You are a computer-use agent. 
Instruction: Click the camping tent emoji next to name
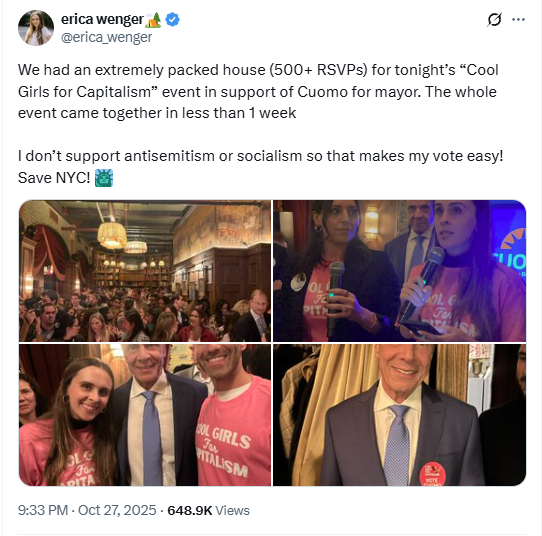[x=153, y=20]
